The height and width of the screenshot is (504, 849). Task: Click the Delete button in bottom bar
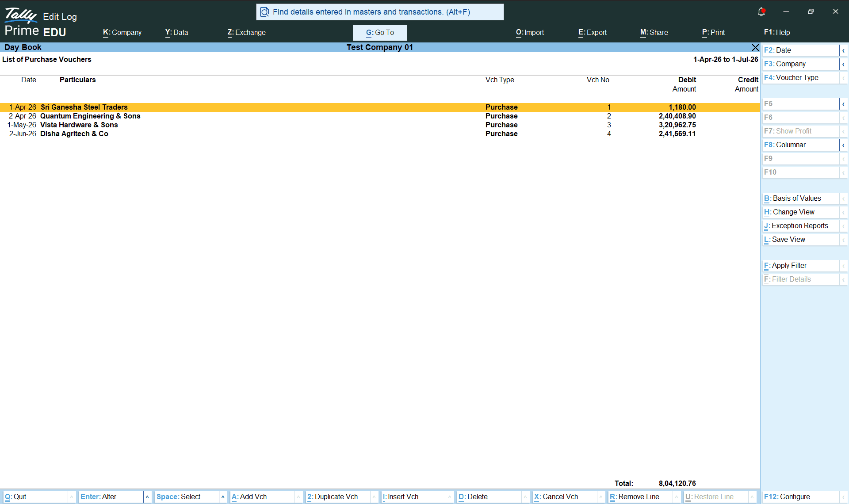pos(489,497)
